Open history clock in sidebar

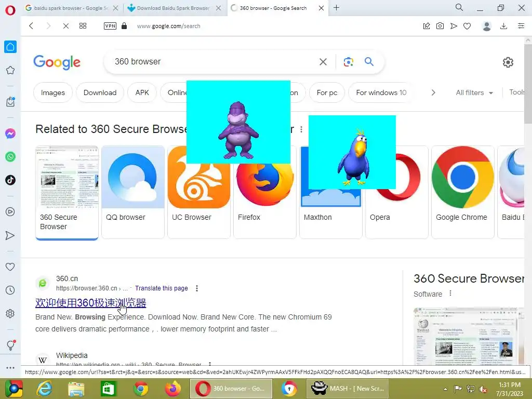click(10, 290)
